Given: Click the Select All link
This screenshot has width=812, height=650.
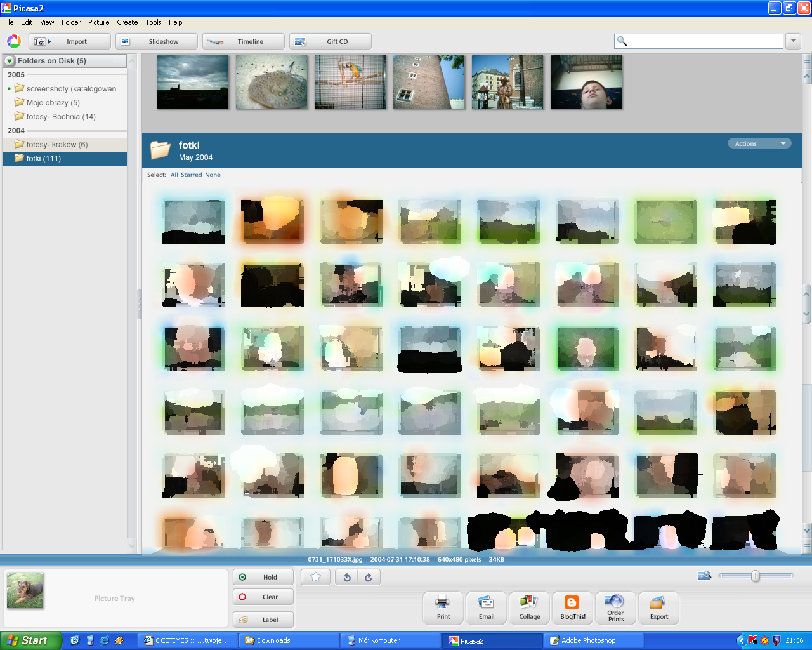Looking at the screenshot, I should 174,175.
